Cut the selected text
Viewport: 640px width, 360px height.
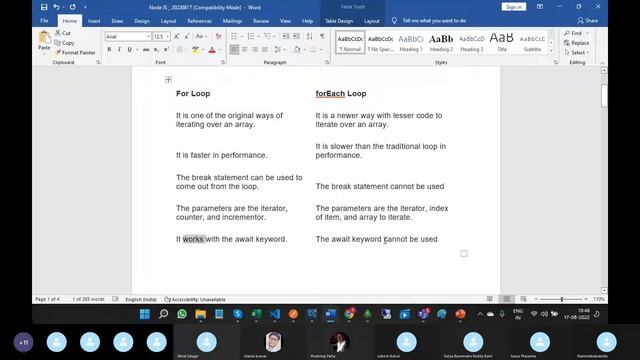point(63,33)
